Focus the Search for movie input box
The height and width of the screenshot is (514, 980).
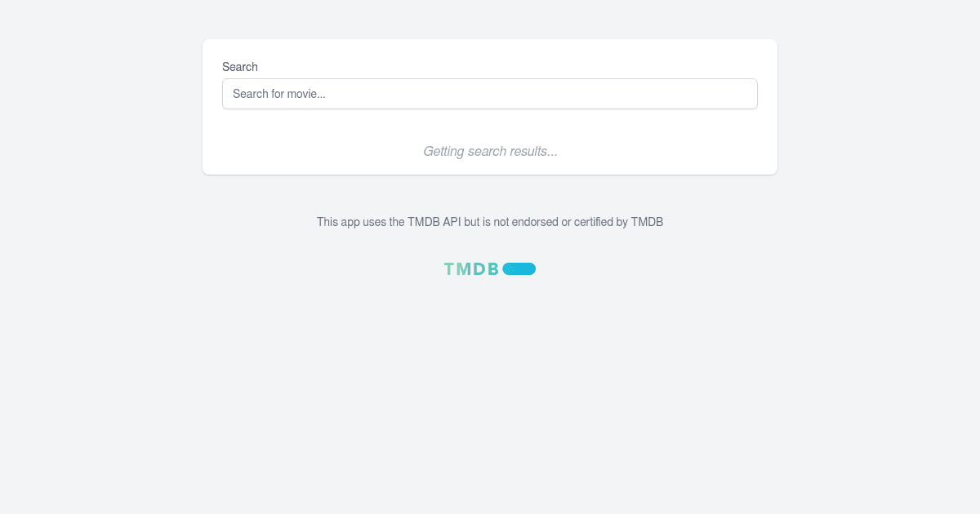490,94
